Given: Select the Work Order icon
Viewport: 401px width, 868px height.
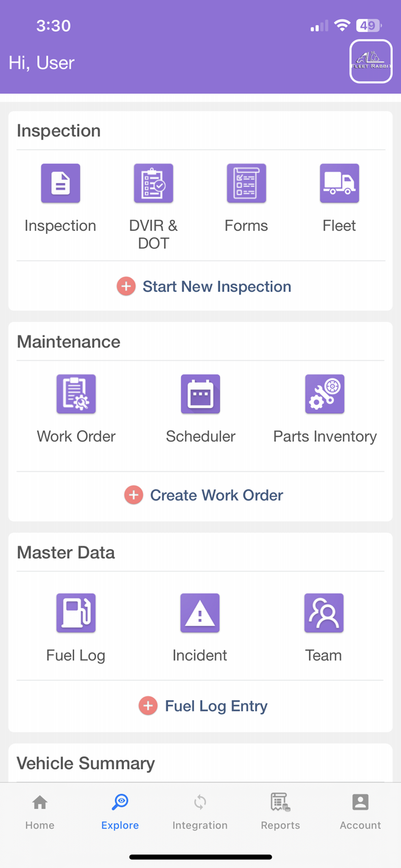Looking at the screenshot, I should point(76,393).
